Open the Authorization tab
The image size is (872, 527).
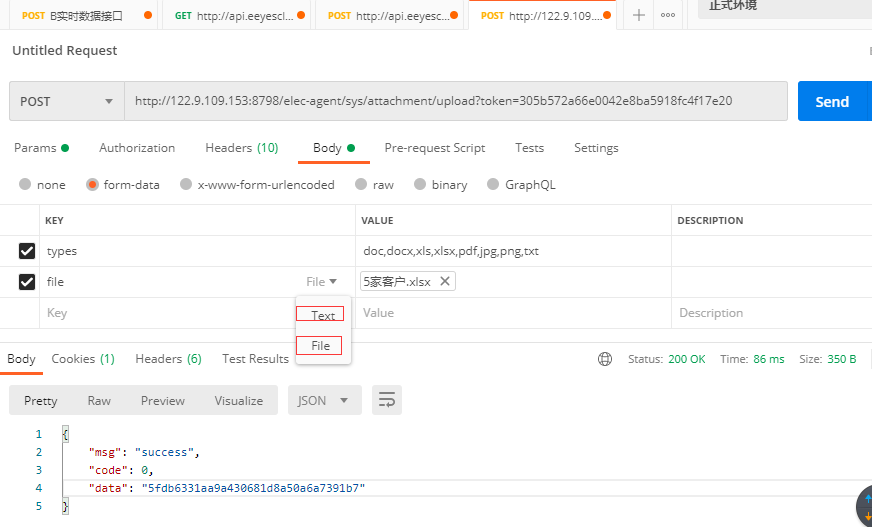tap(137, 148)
